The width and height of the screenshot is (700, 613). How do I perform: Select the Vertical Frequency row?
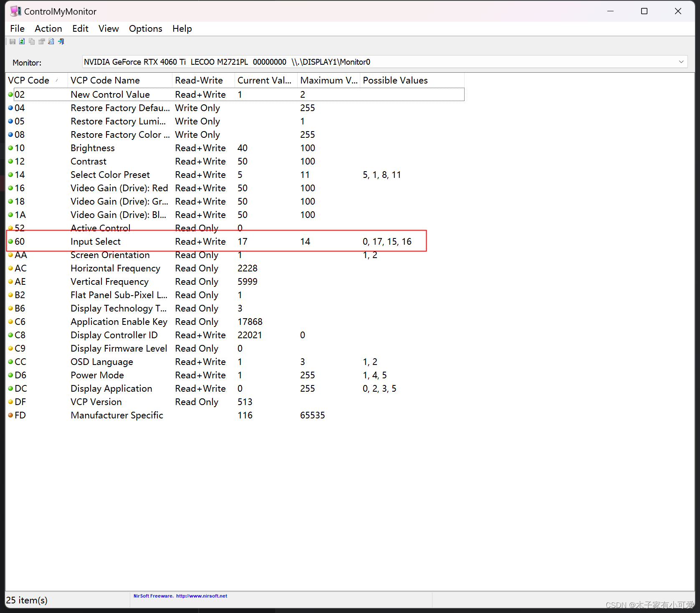(236, 281)
